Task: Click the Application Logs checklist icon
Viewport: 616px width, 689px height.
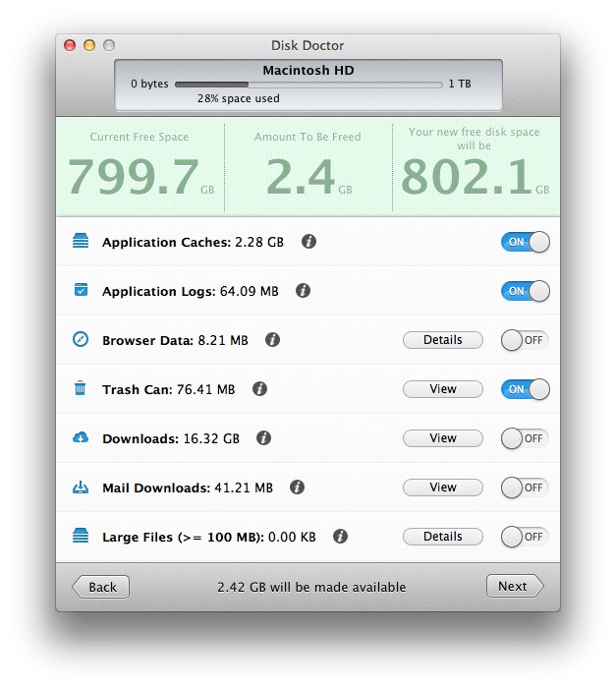Action: click(81, 290)
